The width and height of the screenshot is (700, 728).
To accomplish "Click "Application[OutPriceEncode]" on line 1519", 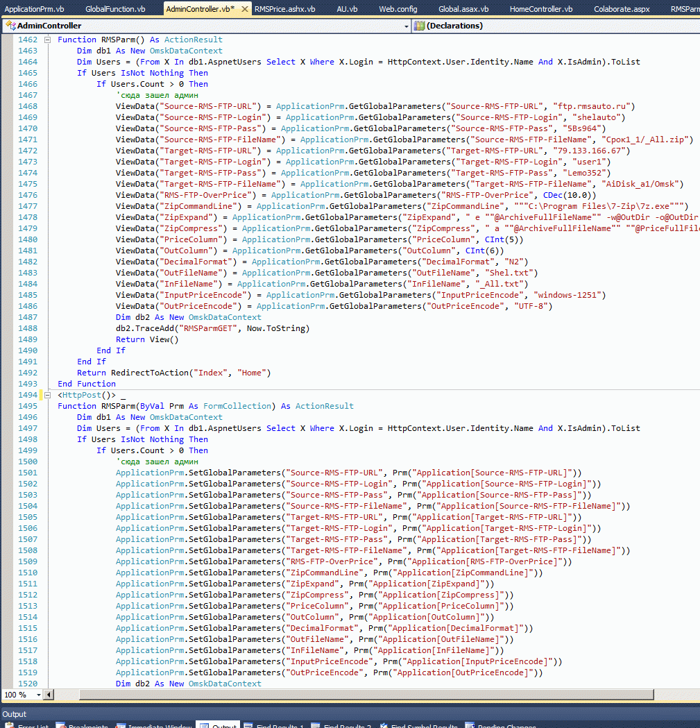I will [x=465, y=672].
